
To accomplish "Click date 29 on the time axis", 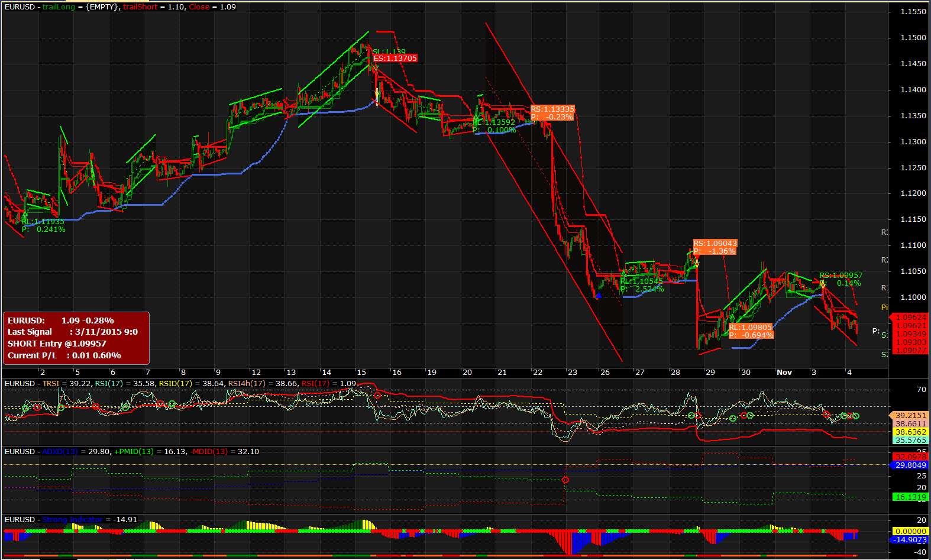I will click(x=710, y=373).
